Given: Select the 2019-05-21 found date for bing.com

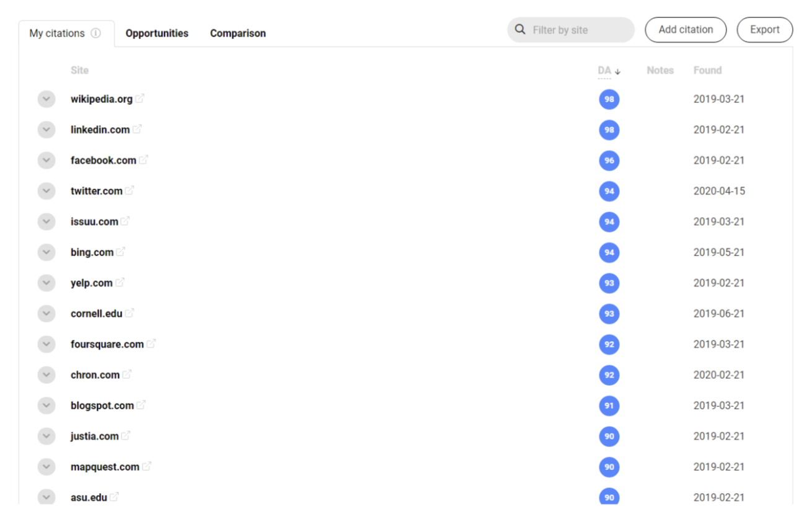Looking at the screenshot, I should coord(719,252).
